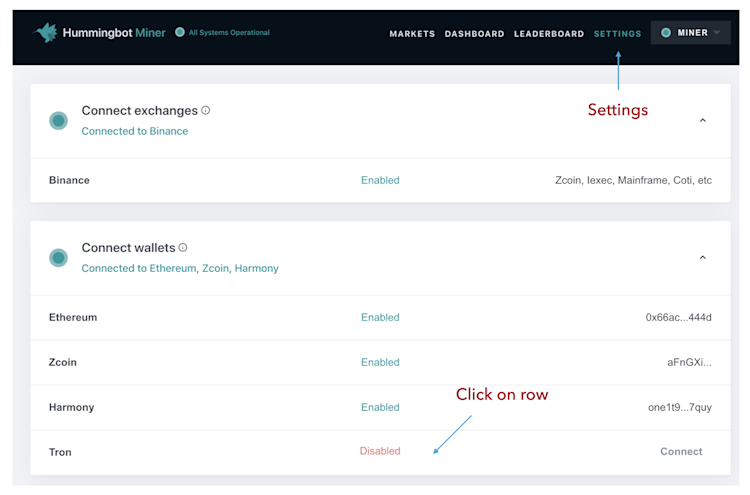The height and width of the screenshot is (495, 750).
Task: Click Harmony address one1t9...7quy
Action: pos(680,407)
